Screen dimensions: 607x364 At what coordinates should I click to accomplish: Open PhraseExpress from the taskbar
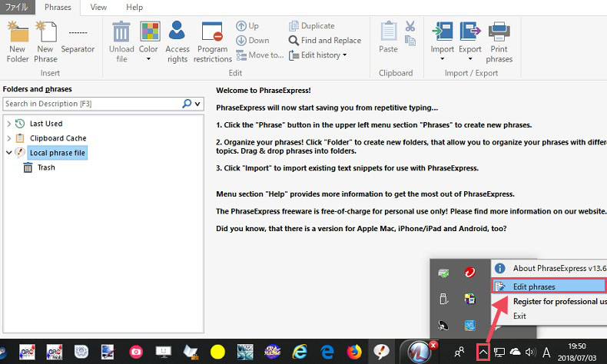[x=381, y=352]
